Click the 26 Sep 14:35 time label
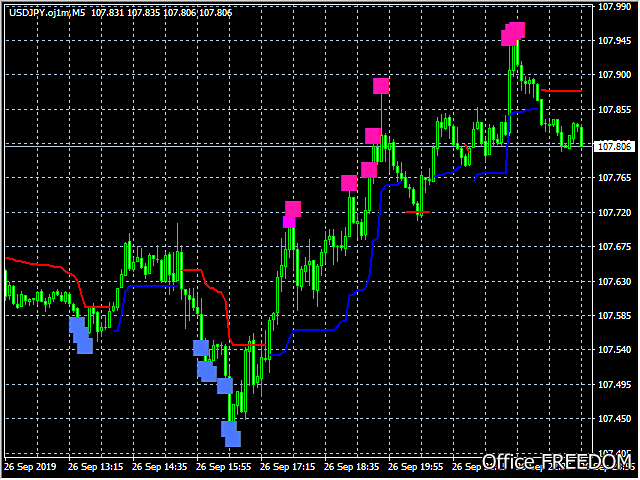 point(160,467)
